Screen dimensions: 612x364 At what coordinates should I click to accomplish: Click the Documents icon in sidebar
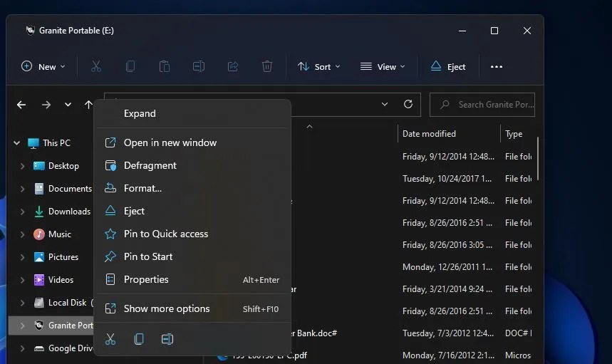point(39,189)
